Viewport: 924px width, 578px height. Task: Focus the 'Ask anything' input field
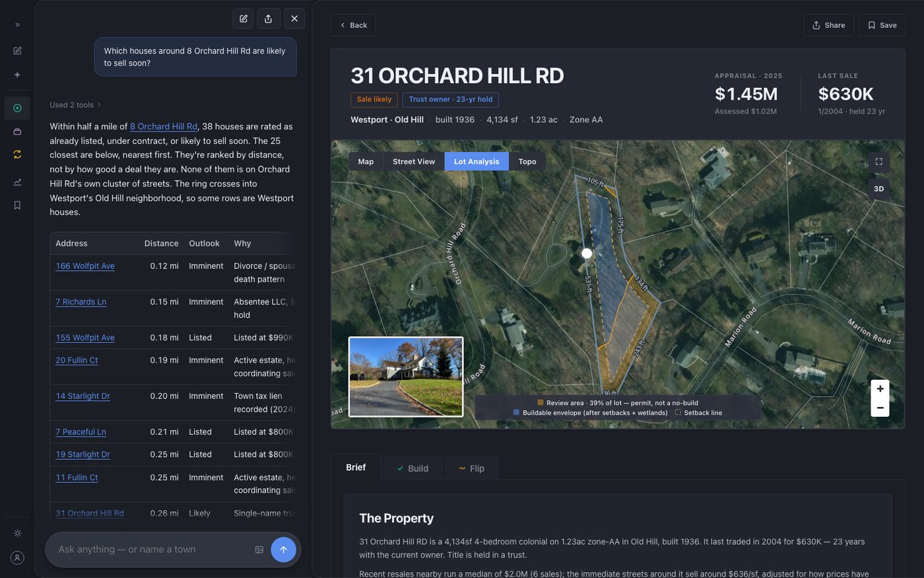(x=152, y=550)
